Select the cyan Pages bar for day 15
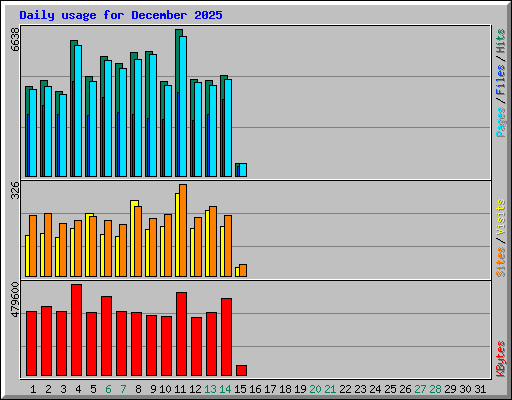The image size is (512, 400). point(243,170)
